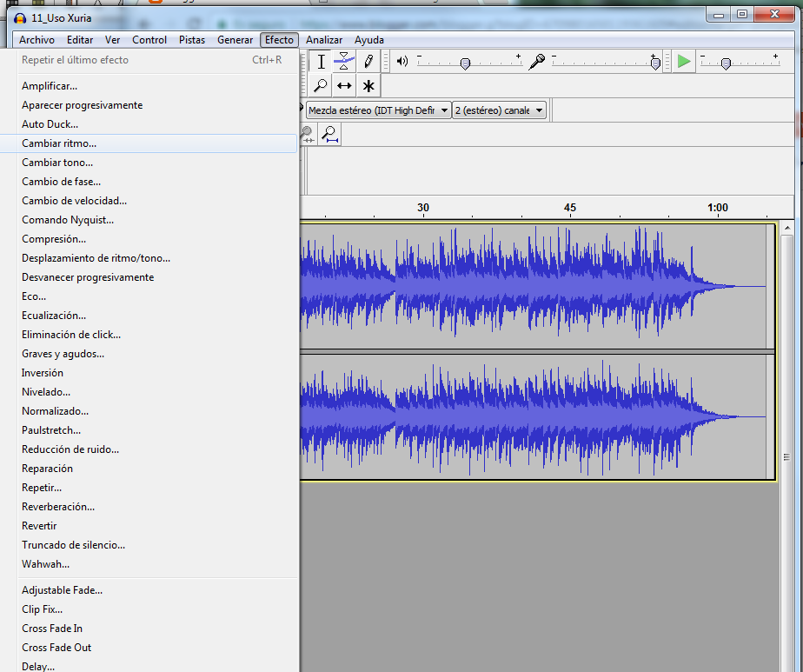The image size is (803, 672).
Task: Click the output volume slider handle
Action: pos(465,63)
